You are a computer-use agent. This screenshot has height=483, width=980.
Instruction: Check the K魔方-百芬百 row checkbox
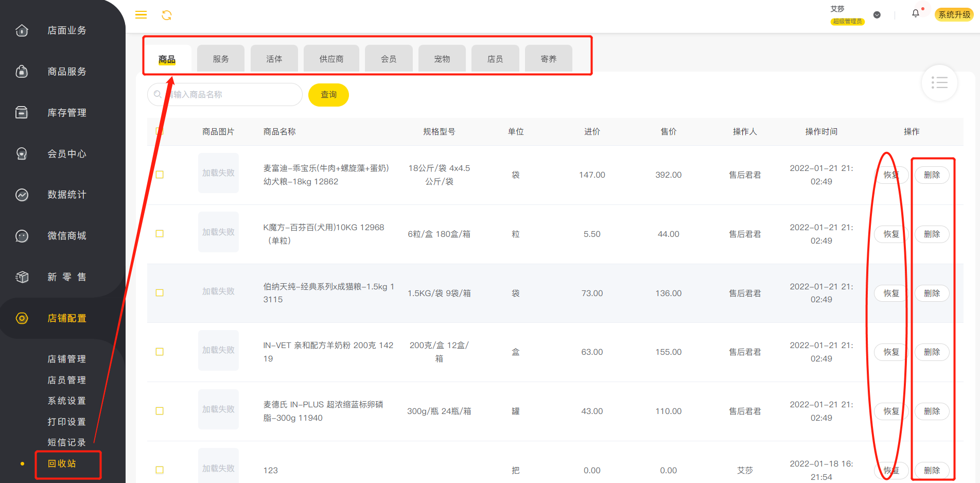160,234
